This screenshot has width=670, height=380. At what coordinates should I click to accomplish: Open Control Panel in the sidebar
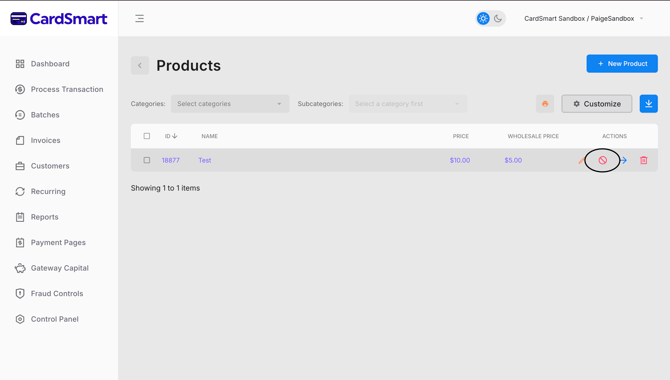pos(47,319)
